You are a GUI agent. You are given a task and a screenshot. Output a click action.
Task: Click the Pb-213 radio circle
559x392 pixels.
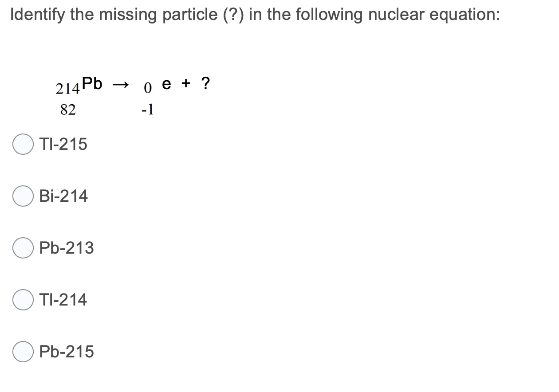(x=22, y=248)
